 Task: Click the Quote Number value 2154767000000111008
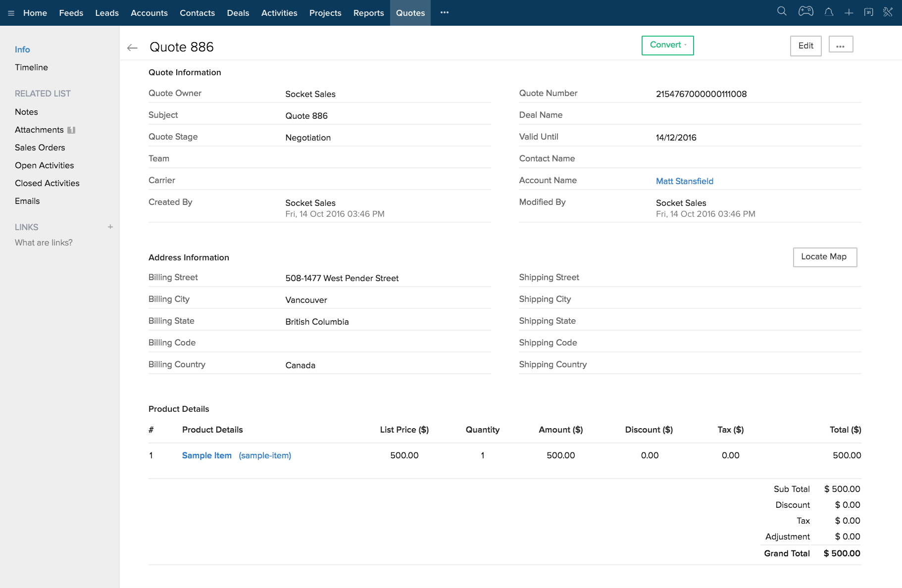[701, 94]
